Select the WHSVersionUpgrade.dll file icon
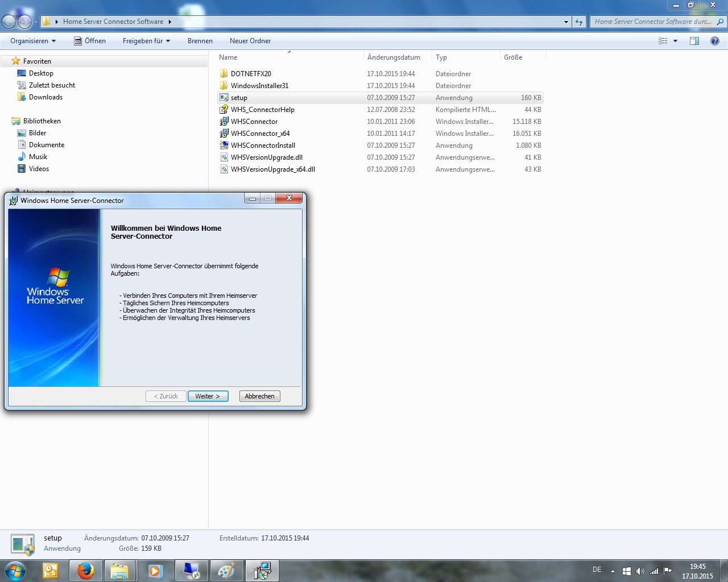This screenshot has height=582, width=728. tap(224, 157)
